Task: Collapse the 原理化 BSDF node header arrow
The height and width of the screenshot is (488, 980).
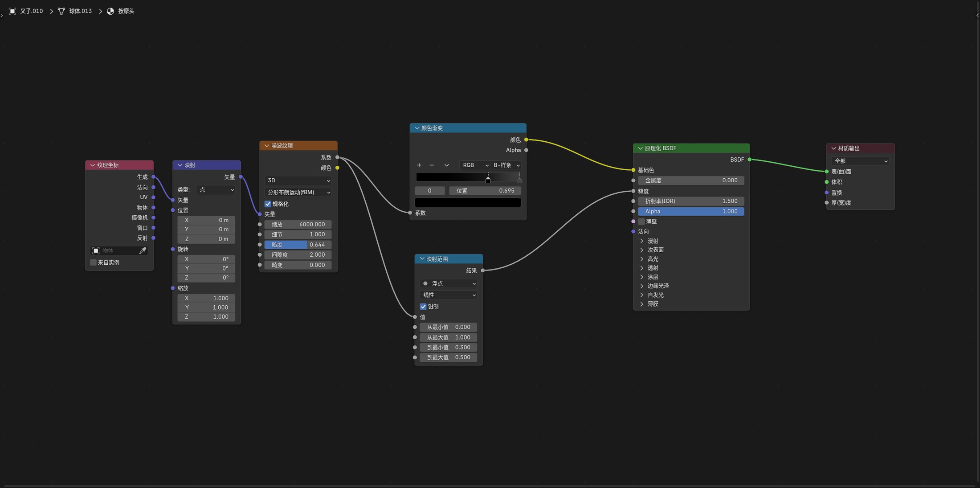Action: click(640, 148)
